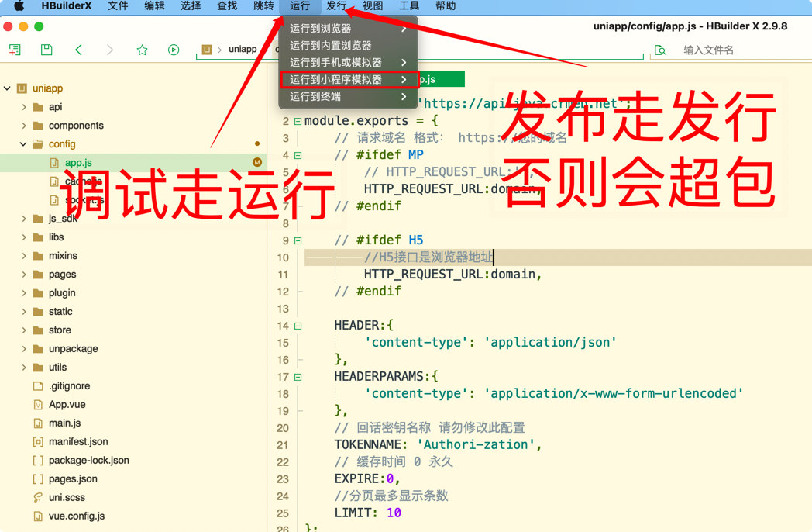Click uniapp in the breadcrumb path
This screenshot has height=532, width=812.
point(243,50)
